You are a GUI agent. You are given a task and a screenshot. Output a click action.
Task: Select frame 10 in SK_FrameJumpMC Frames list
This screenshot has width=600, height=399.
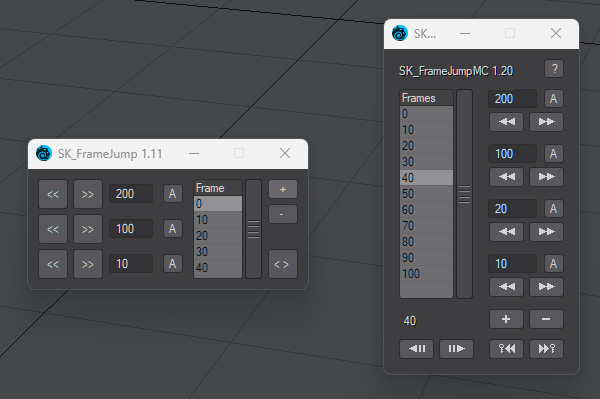click(426, 130)
